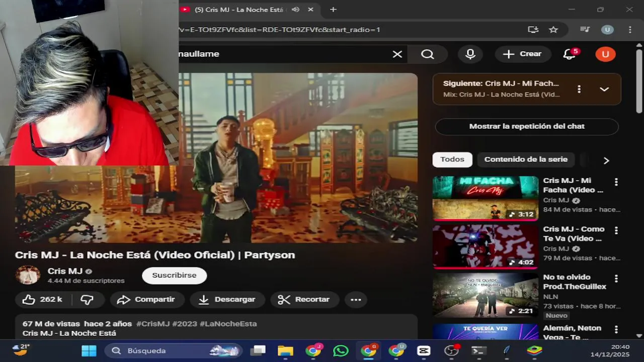Open the YouTube account avatar menu
This screenshot has height=362, width=644.
605,54
